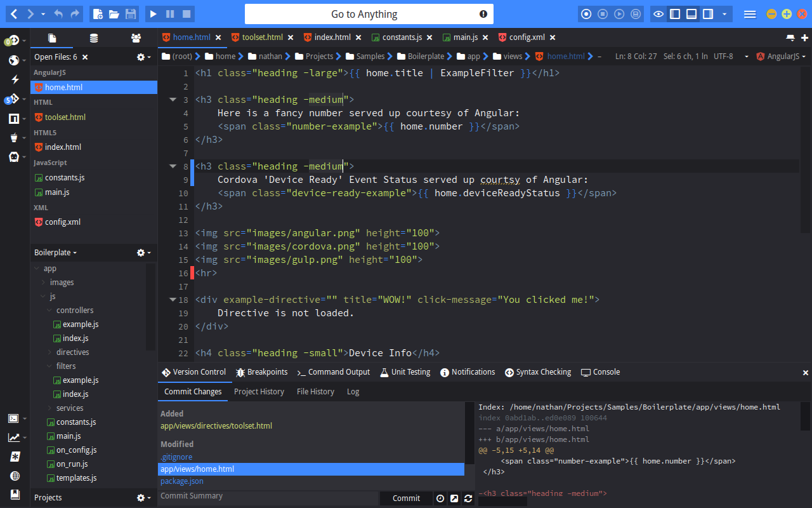Select .gitignore in the Modified list
Screen dimensions: 812x508
176,457
